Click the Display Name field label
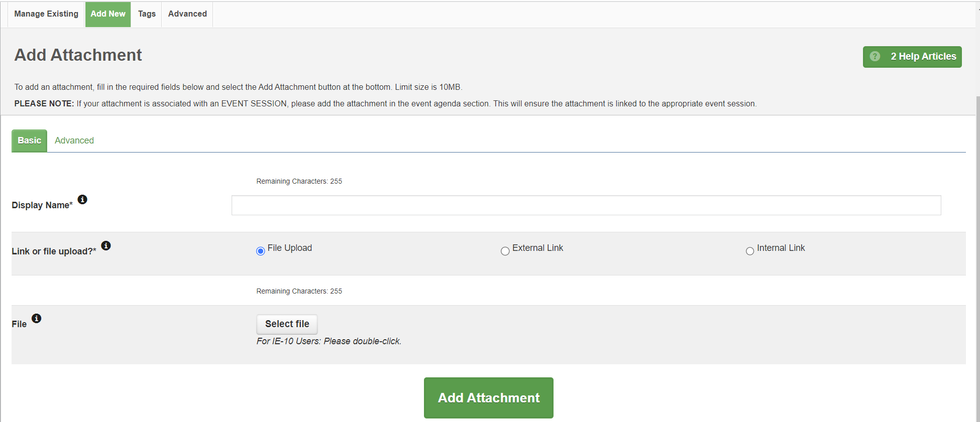The height and width of the screenshot is (422, 980). 42,205
